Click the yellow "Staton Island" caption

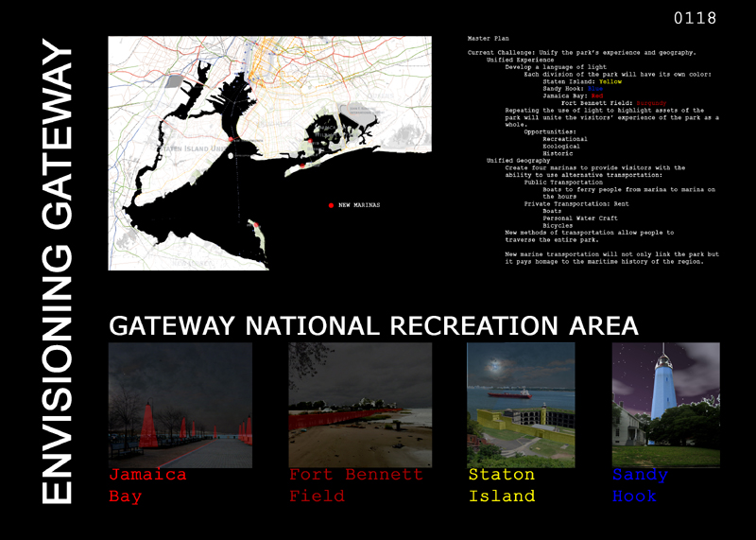tap(502, 485)
